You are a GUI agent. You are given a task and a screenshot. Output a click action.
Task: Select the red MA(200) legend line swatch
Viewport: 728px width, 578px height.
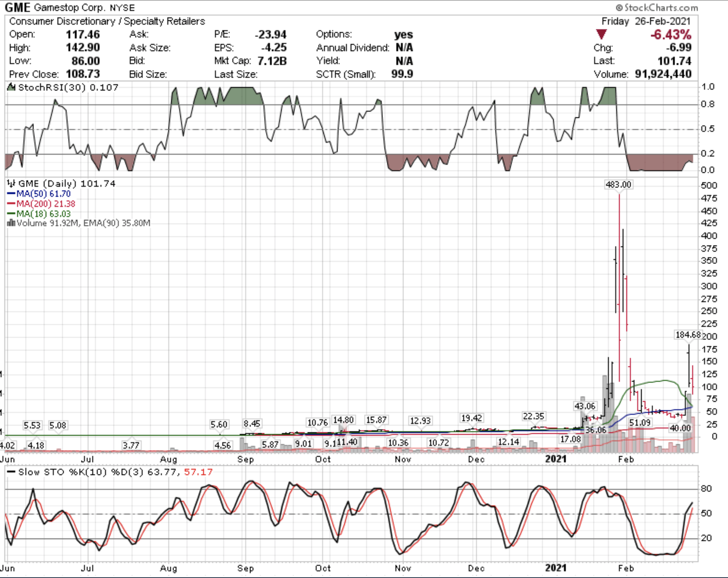pyautogui.click(x=11, y=204)
